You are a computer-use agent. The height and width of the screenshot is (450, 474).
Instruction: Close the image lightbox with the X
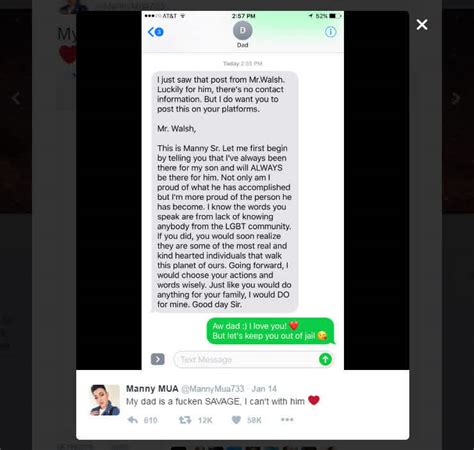(x=422, y=24)
